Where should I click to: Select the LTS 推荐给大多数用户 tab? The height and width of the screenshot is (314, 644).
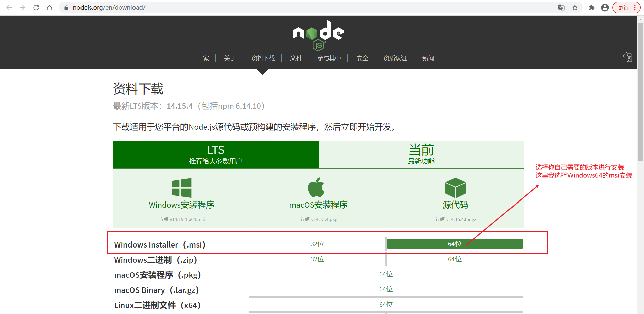216,155
